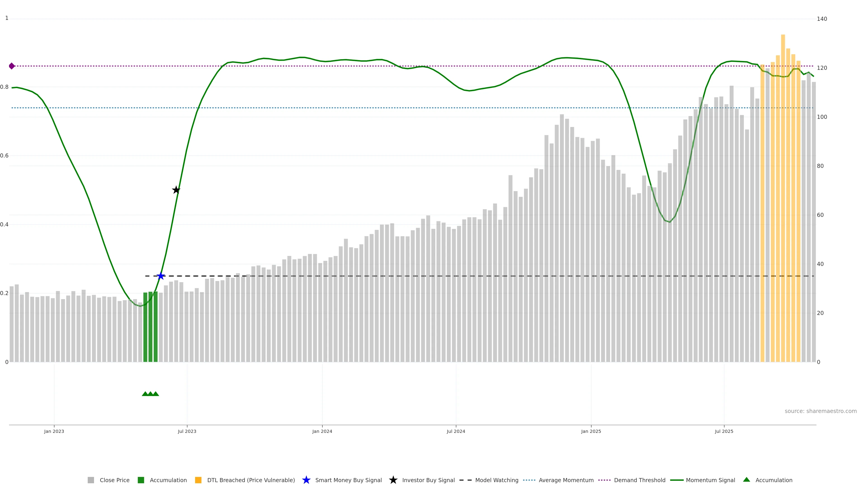Click the green Accumulation square legend swatch
This screenshot has height=488, width=868.
141,480
